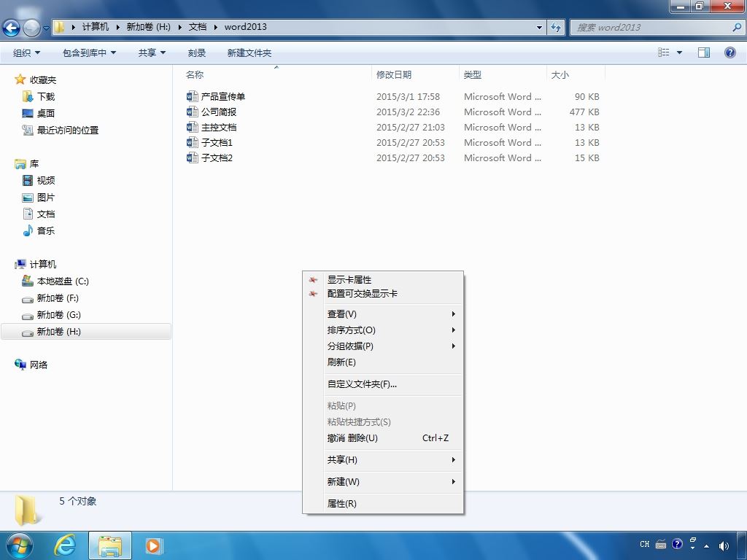Click the refresh button by the address bar
This screenshot has width=747, height=560.
555,27
